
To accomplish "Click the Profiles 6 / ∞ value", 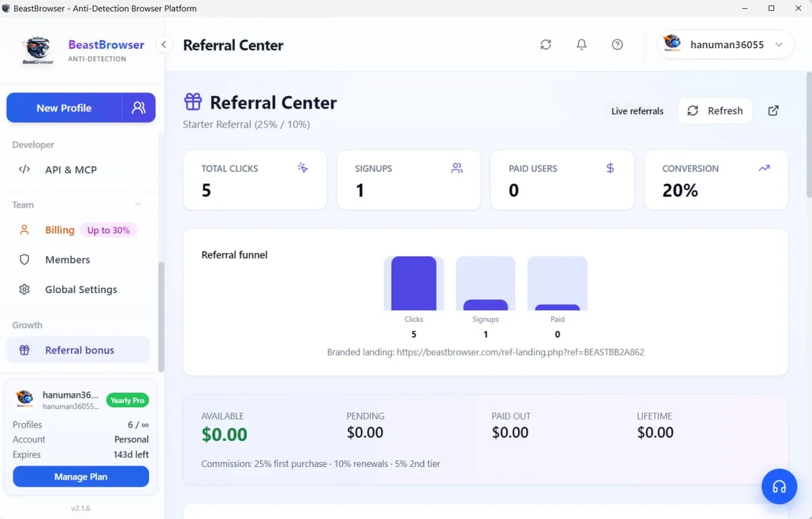I will (x=139, y=425).
